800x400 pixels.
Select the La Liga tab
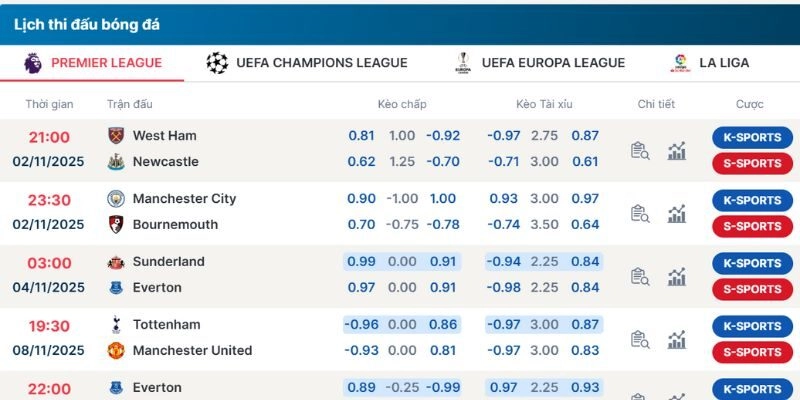point(710,63)
